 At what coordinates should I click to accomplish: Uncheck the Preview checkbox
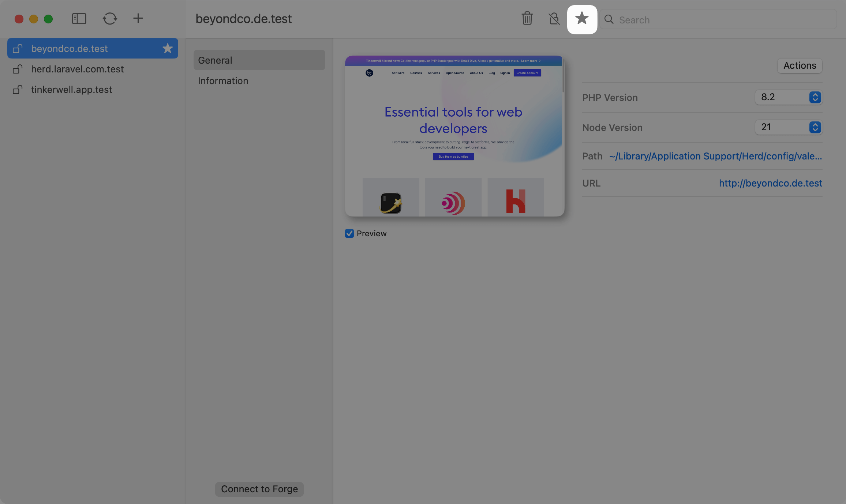(349, 233)
